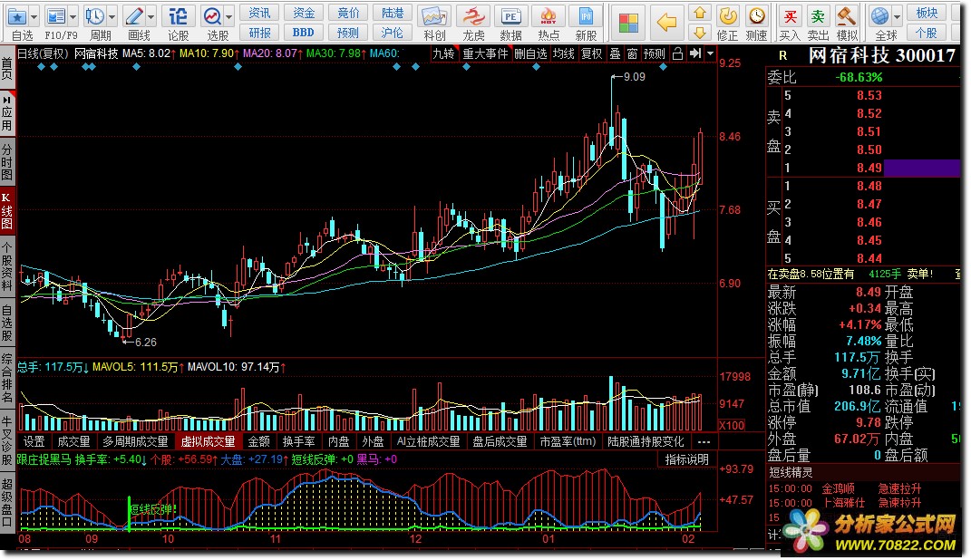
Task: Expand the 周期 dropdown arrow
Action: click(112, 16)
